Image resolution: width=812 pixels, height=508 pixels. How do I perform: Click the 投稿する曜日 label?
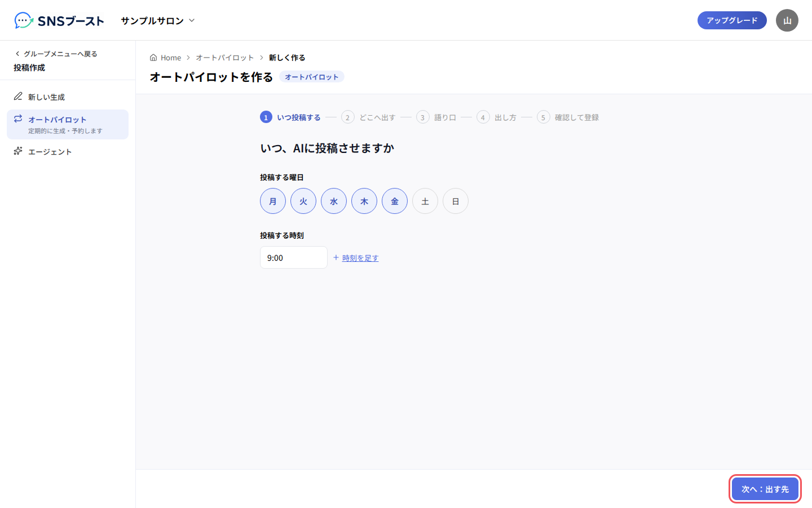tap(282, 177)
